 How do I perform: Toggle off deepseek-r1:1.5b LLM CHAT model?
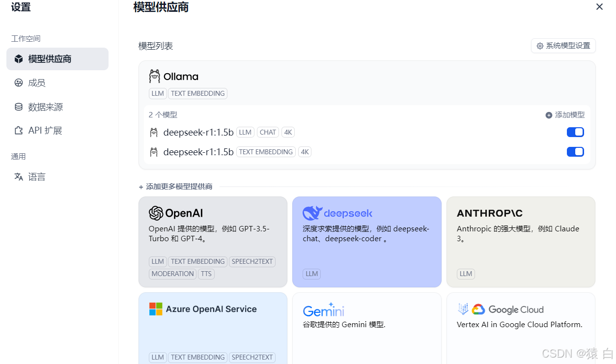[575, 132]
